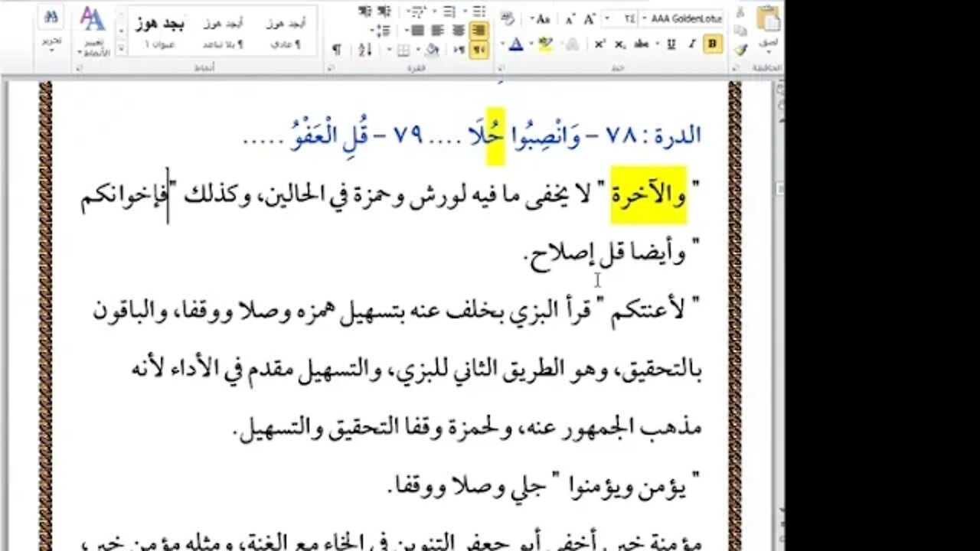Apply the بلا تباعد style
980x551 pixels.
click(x=223, y=32)
